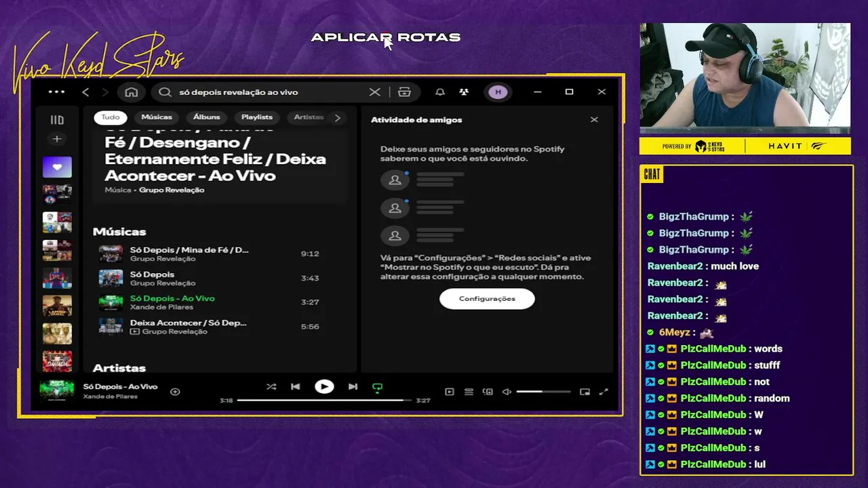Image resolution: width=868 pixels, height=488 pixels.
Task: Play Deixa Acontecer / Só Dep... track
Action: point(210,327)
